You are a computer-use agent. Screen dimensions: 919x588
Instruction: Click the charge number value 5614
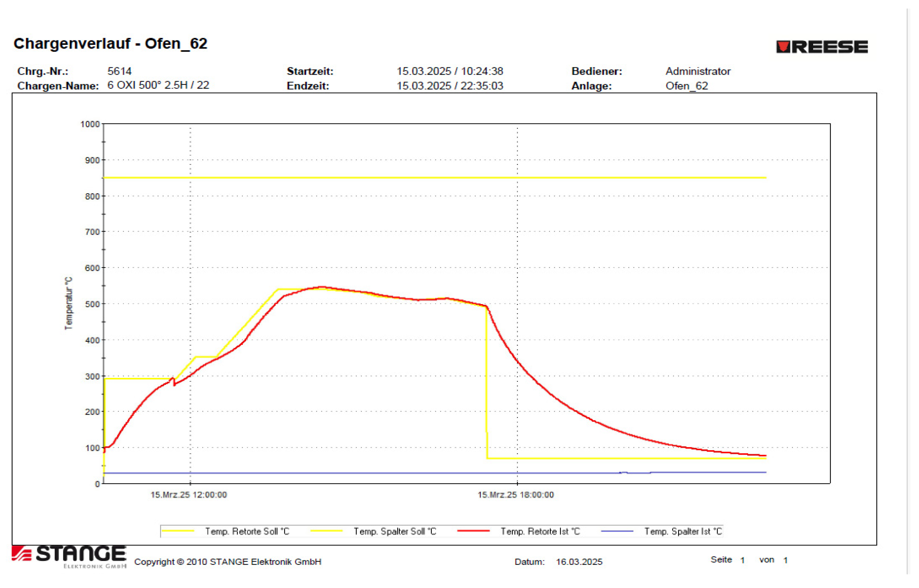(x=119, y=71)
